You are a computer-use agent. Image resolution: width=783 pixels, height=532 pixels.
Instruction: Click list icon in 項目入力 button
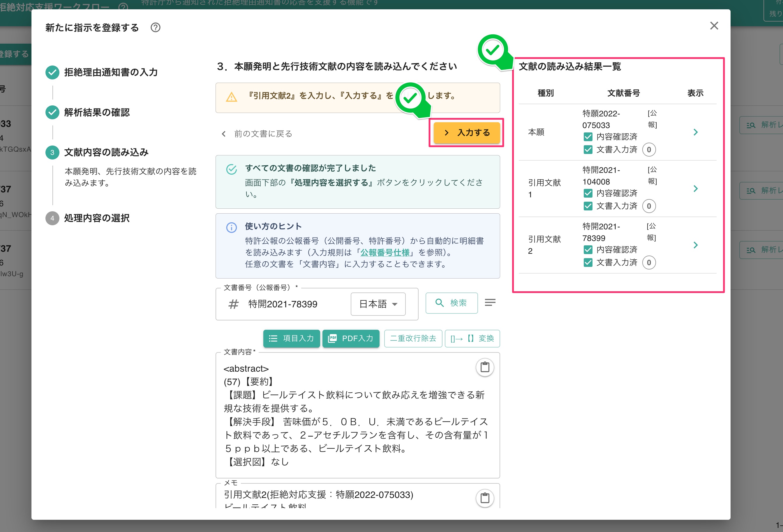(x=273, y=338)
